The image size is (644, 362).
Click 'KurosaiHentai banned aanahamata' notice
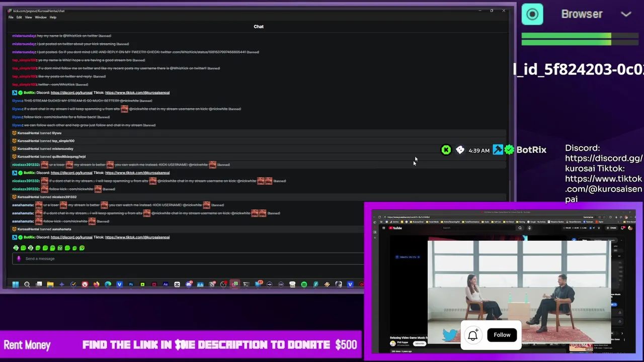[x=189, y=229]
